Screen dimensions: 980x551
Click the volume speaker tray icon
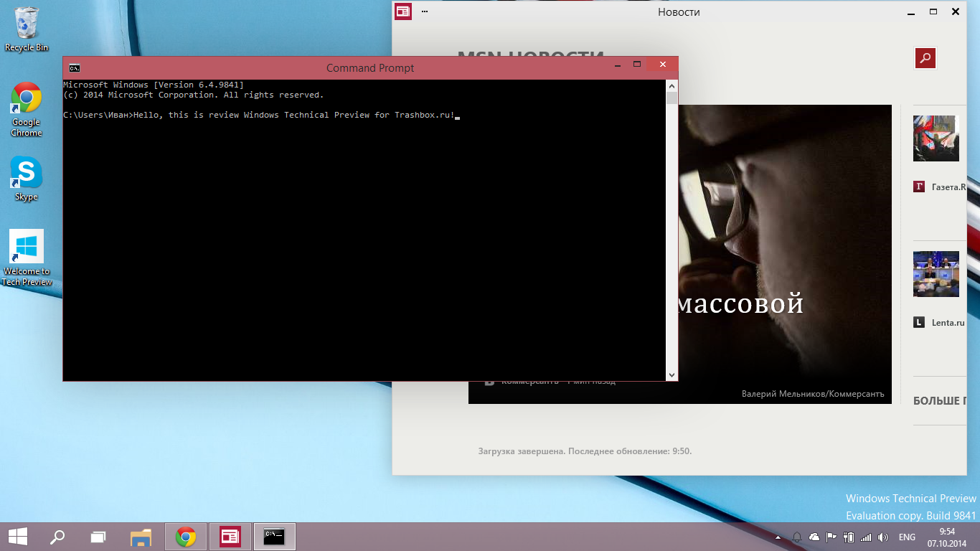[883, 537]
